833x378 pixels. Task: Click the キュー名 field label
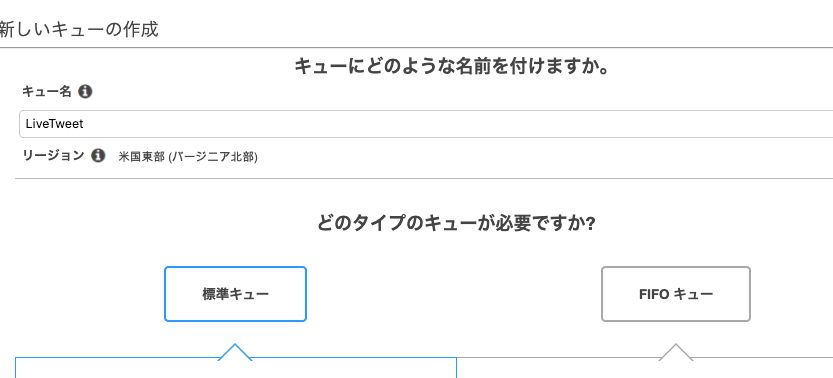click(x=47, y=92)
